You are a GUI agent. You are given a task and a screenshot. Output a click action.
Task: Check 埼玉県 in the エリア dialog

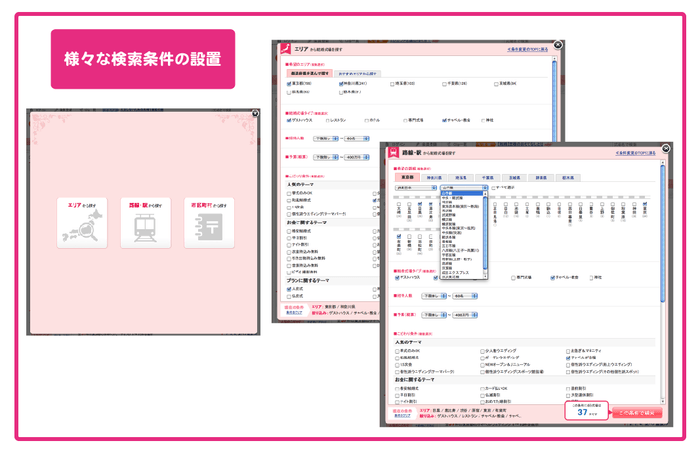coord(392,83)
